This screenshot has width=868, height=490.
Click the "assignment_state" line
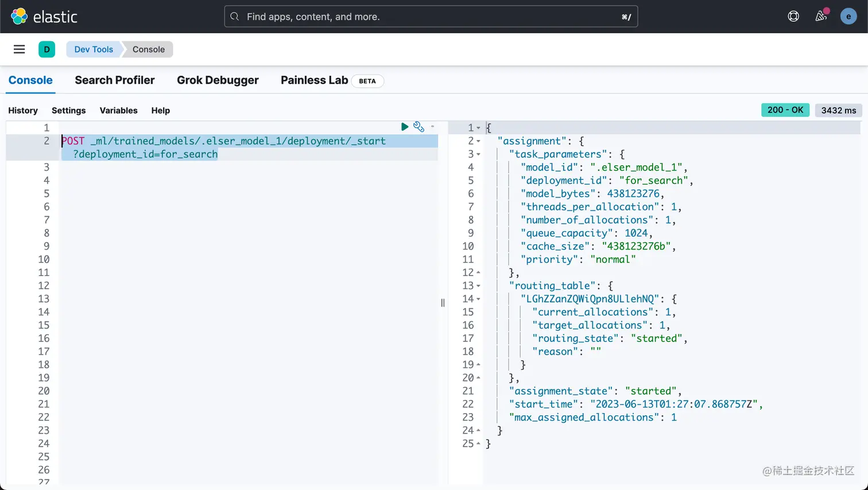(x=595, y=391)
